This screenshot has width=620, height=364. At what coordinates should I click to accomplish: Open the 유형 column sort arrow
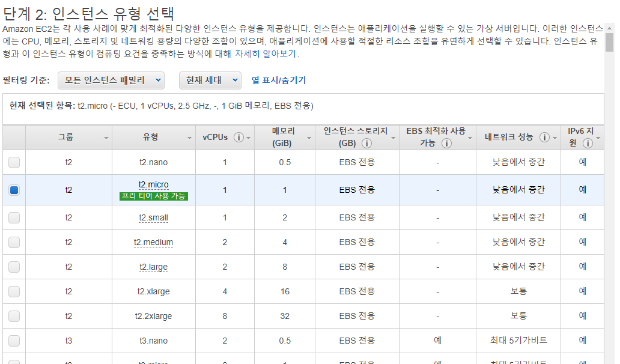pos(189,138)
